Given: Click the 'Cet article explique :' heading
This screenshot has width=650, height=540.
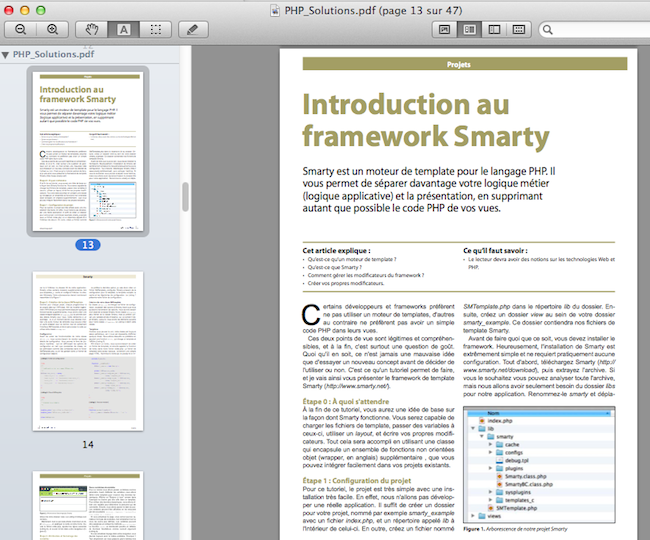Looking at the screenshot, I should pos(336,250).
